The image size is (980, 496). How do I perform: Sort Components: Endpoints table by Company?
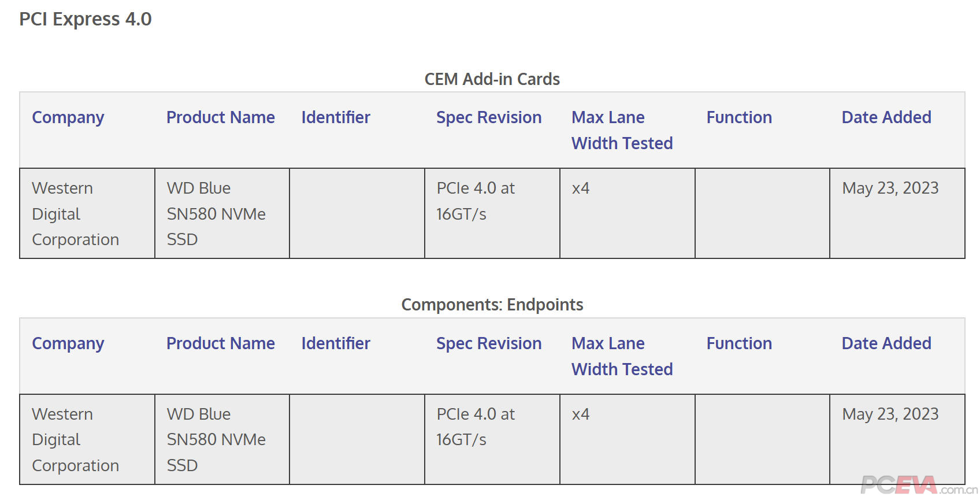click(x=68, y=343)
